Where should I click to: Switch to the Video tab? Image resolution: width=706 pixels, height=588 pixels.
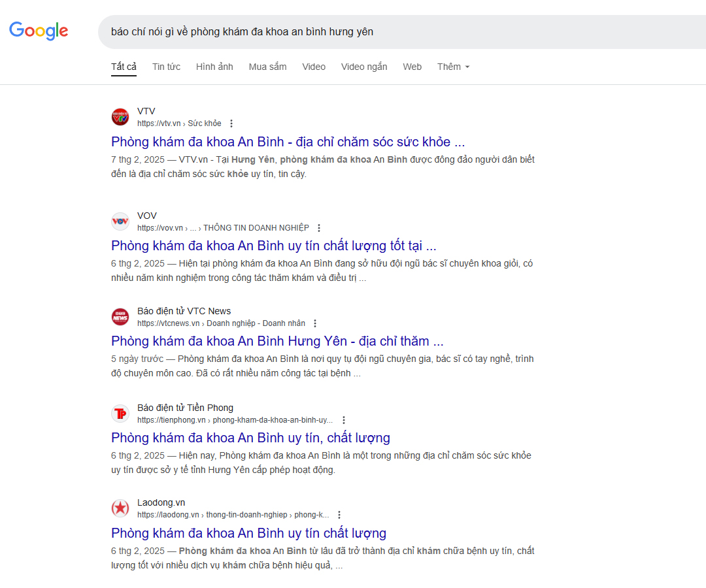coord(314,67)
